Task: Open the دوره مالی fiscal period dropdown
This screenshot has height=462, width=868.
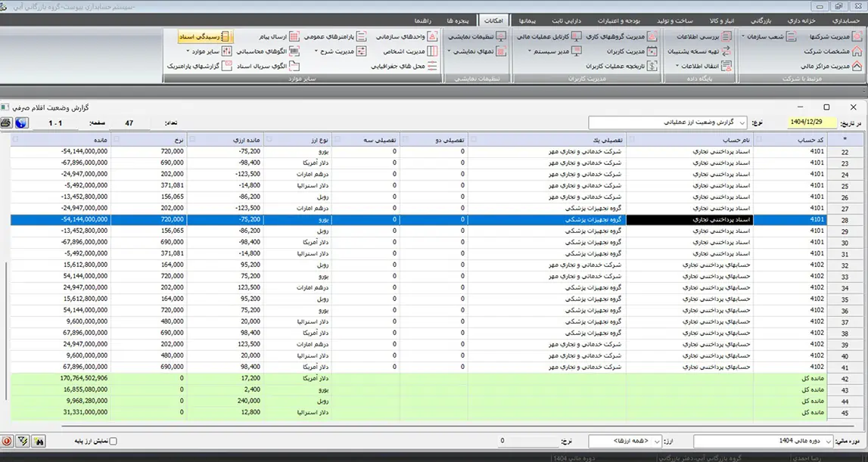Action: click(764, 441)
